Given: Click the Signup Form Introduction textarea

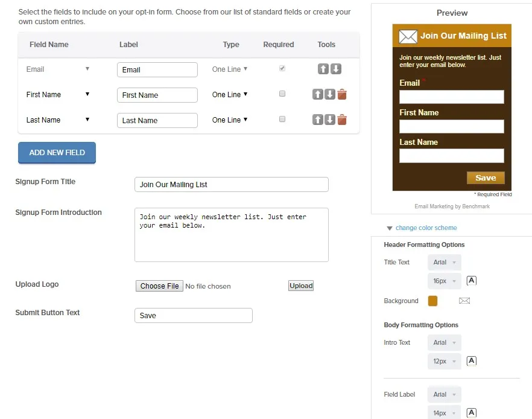Looking at the screenshot, I should (x=232, y=235).
